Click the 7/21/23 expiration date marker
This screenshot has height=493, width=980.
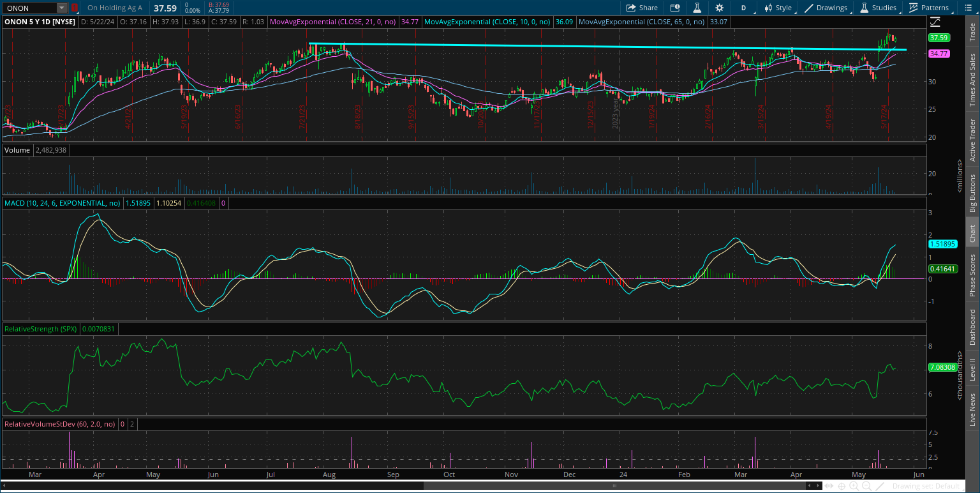pyautogui.click(x=303, y=118)
